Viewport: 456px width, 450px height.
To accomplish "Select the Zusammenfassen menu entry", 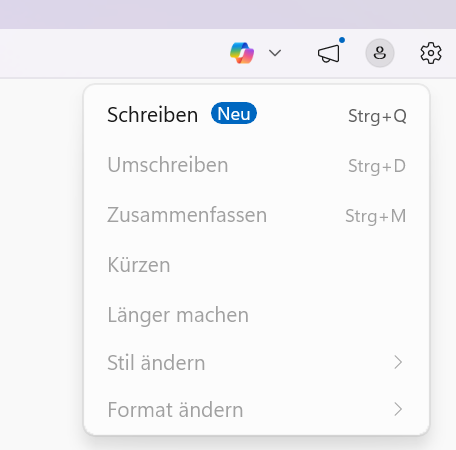I will (256, 215).
